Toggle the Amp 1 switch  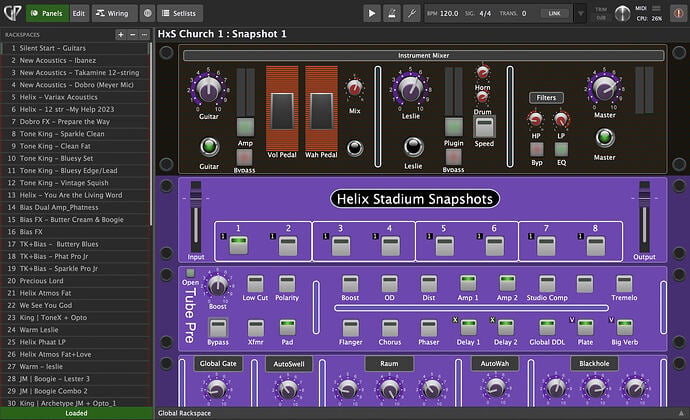(468, 283)
